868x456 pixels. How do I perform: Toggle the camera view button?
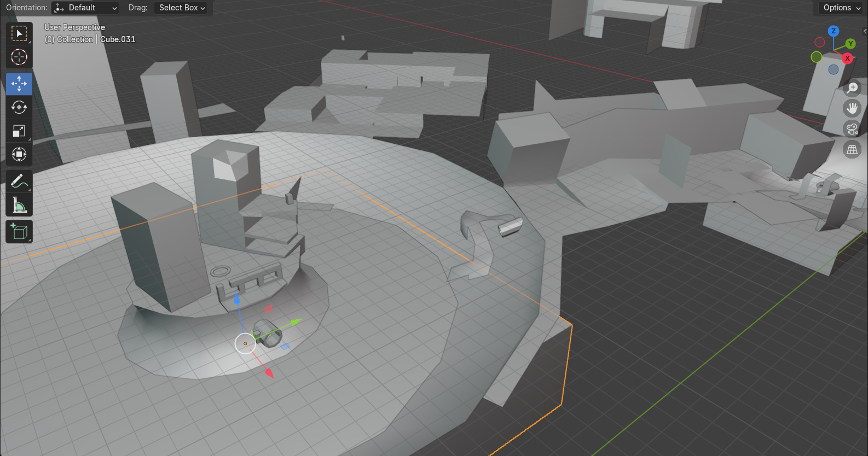(852, 129)
